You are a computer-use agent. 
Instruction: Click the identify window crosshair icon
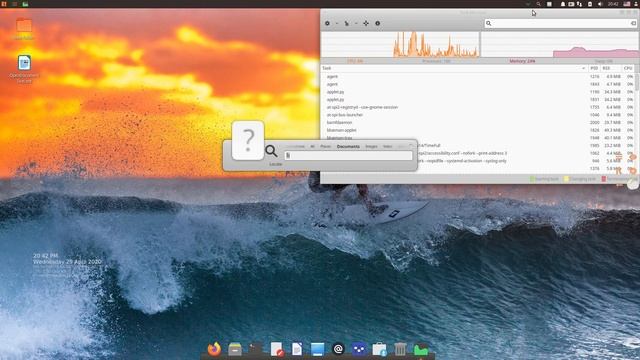pyautogui.click(x=366, y=23)
